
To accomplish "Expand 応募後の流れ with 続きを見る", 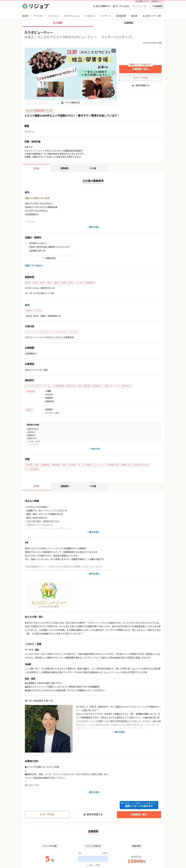I will pyautogui.click(x=93, y=792).
